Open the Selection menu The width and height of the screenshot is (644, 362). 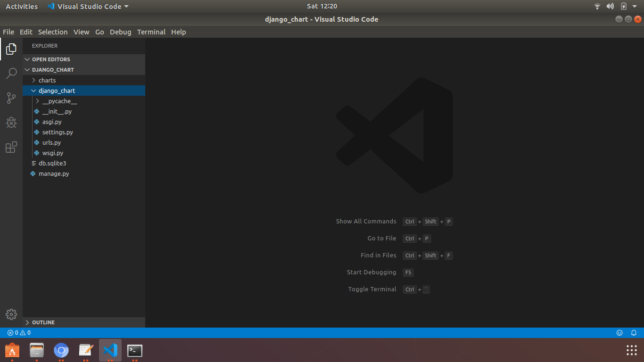(53, 32)
